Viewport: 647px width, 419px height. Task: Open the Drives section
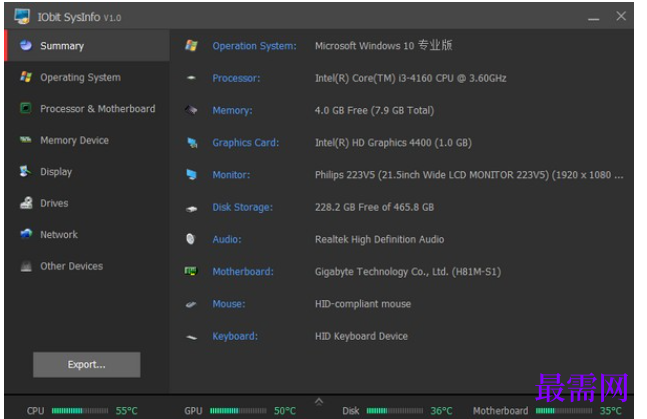[x=87, y=203]
